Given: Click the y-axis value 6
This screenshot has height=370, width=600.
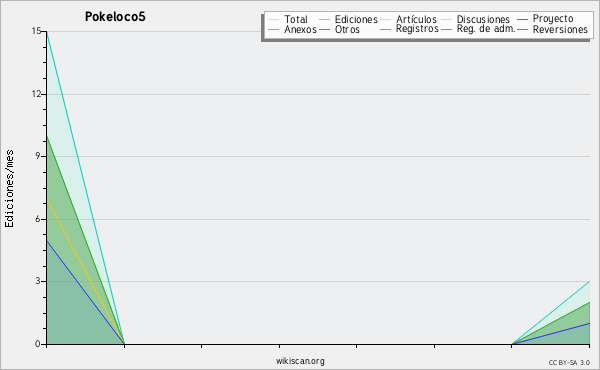Looking at the screenshot, I should (x=38, y=219).
